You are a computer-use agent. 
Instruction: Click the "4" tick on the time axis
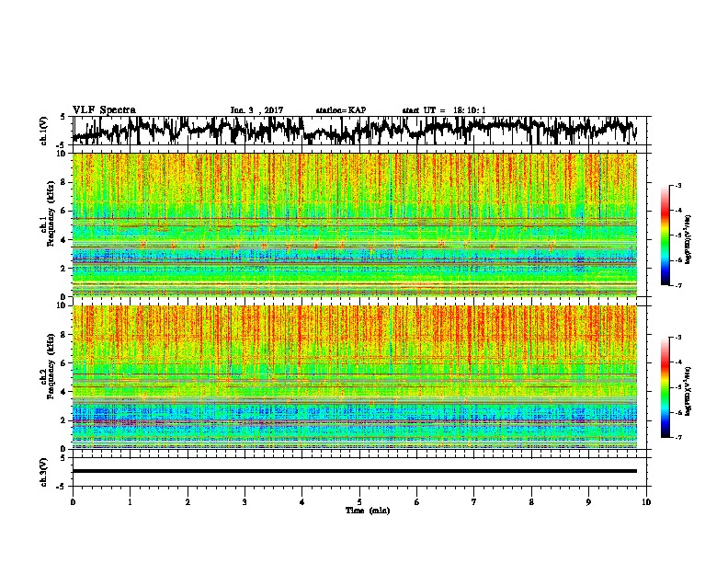point(302,502)
